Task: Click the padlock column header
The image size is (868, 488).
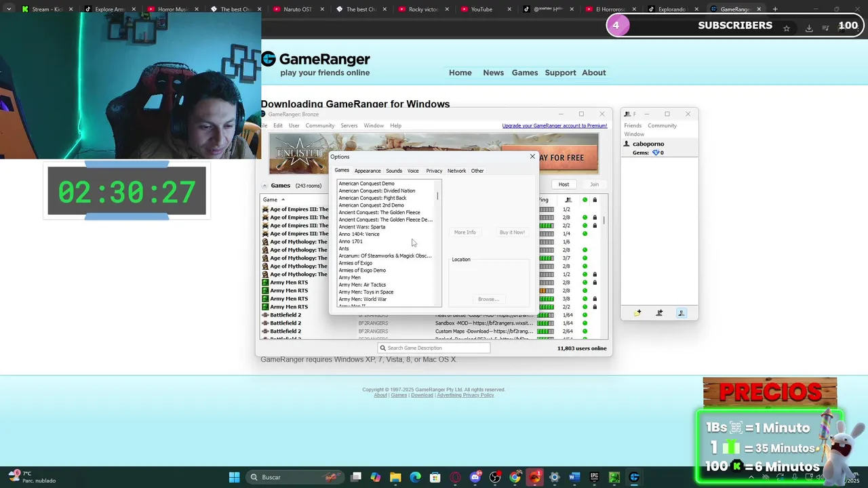Action: (x=595, y=200)
